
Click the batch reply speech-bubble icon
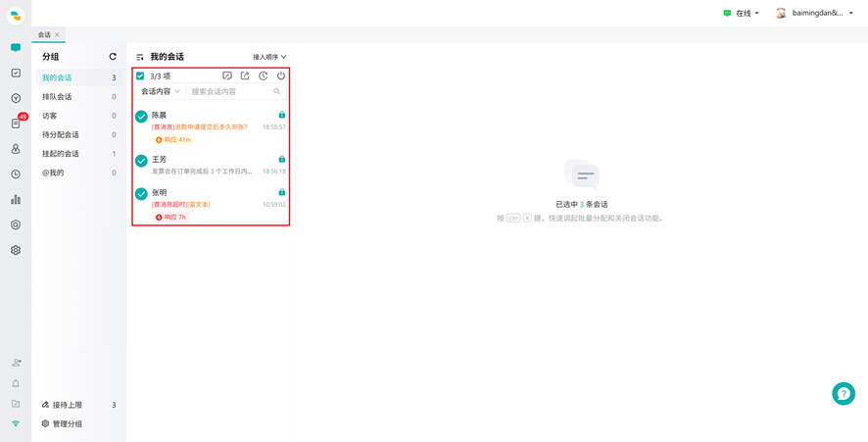(227, 75)
